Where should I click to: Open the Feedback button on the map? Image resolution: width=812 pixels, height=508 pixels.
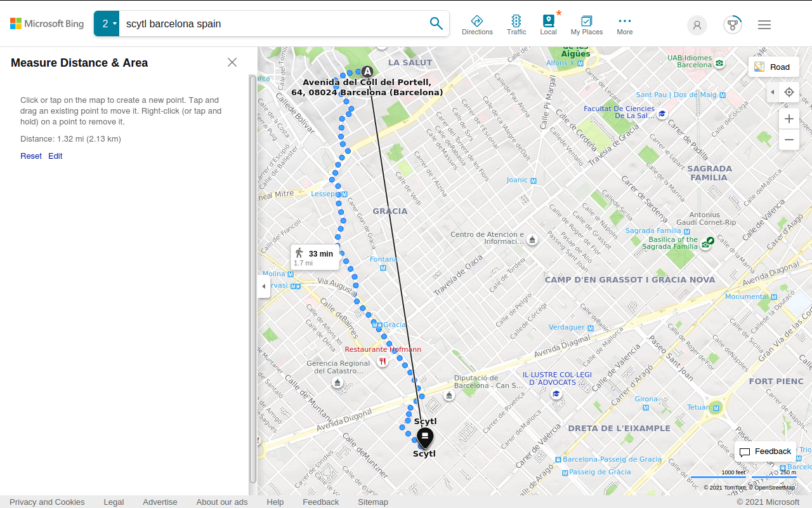(x=766, y=451)
